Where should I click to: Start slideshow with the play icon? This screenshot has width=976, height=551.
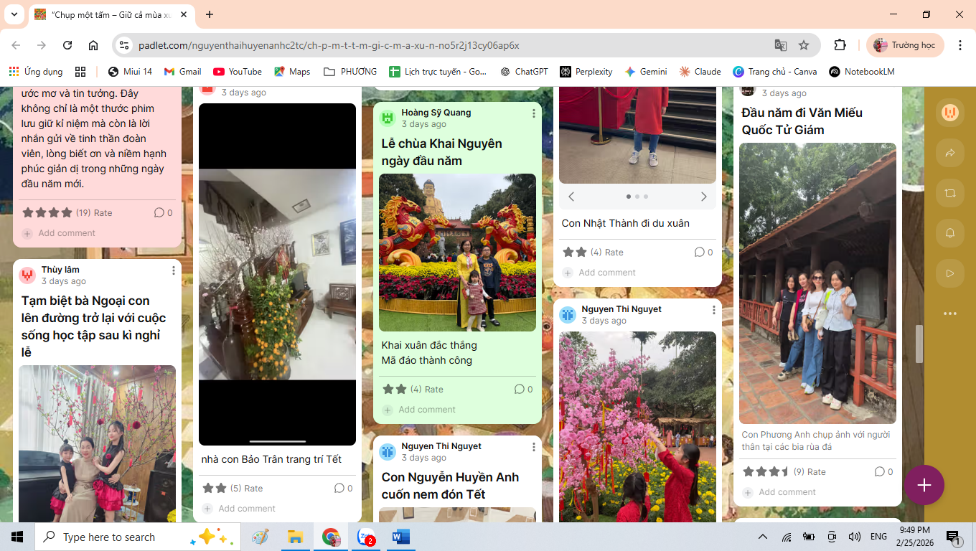pyautogui.click(x=949, y=273)
